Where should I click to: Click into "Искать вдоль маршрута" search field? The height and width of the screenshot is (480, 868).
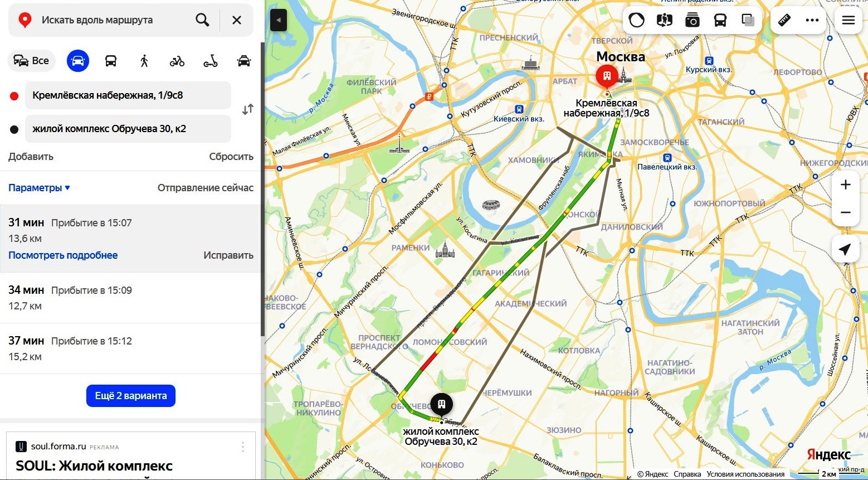(x=97, y=20)
